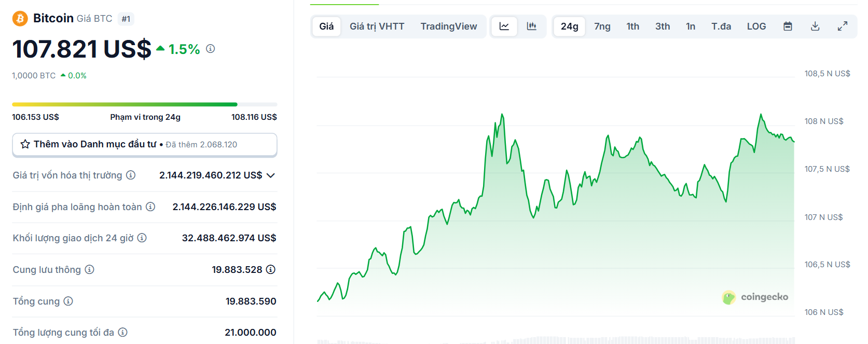
Task: Click the Bitcoin name heading
Action: pyautogui.click(x=53, y=18)
